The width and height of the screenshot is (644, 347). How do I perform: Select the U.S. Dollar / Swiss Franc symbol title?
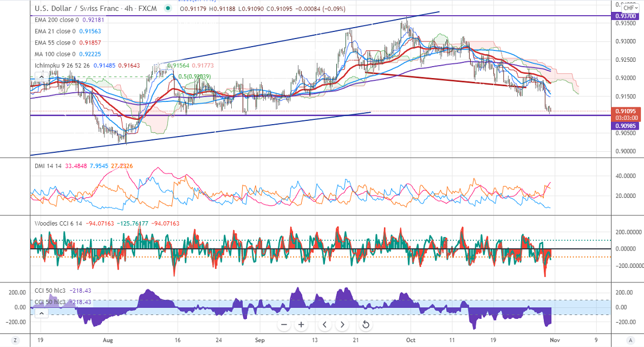96,8
